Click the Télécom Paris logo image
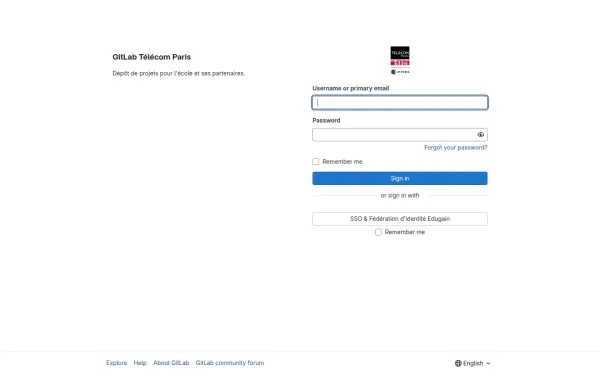 [400, 60]
